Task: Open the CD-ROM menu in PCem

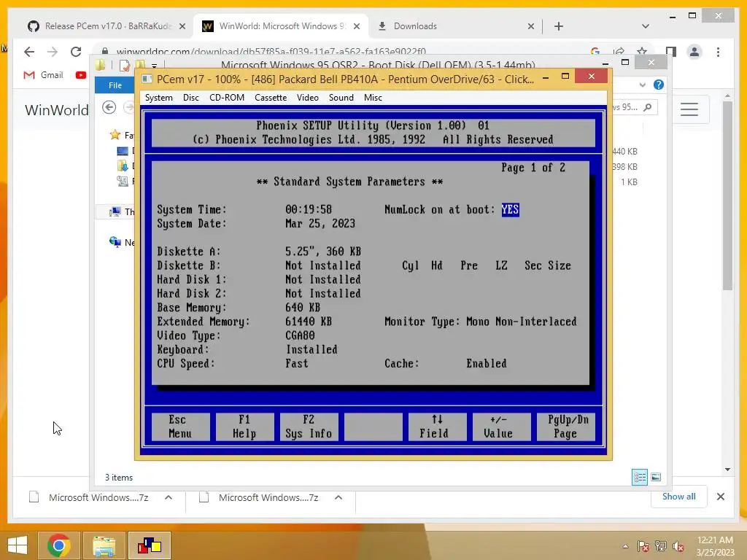Action: click(x=227, y=98)
